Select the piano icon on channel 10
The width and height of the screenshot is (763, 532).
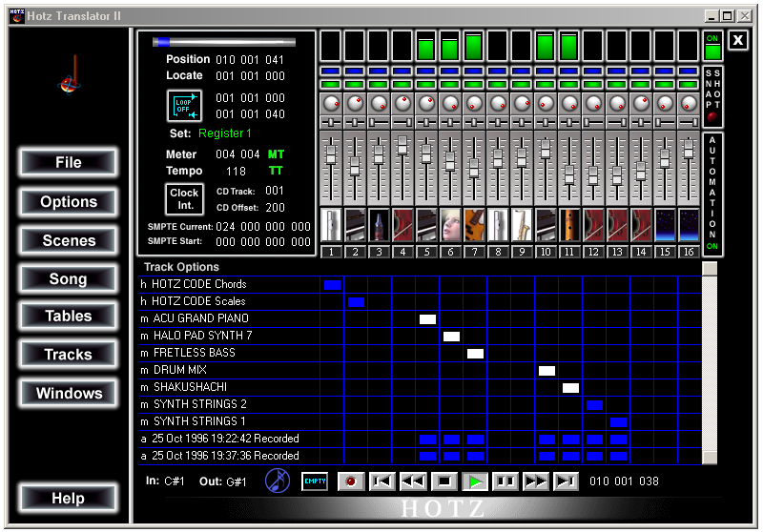[546, 225]
